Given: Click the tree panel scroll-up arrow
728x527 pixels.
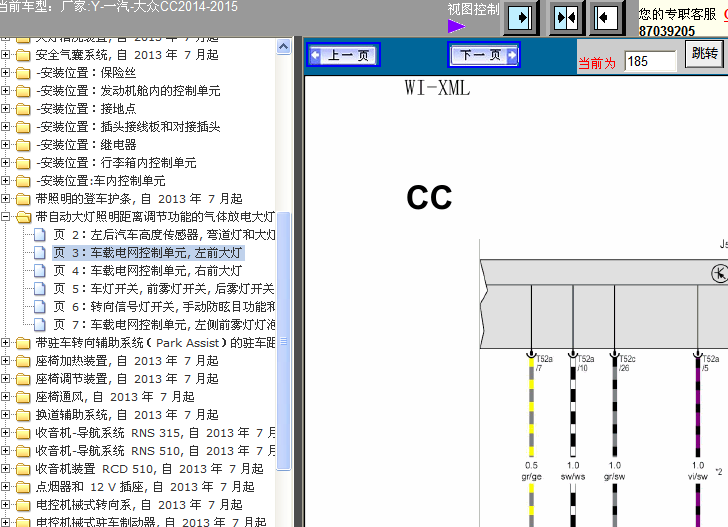Looking at the screenshot, I should [x=284, y=46].
